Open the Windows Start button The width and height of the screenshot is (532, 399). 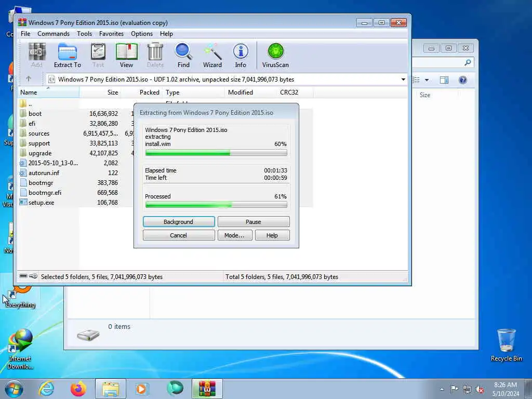tap(14, 389)
